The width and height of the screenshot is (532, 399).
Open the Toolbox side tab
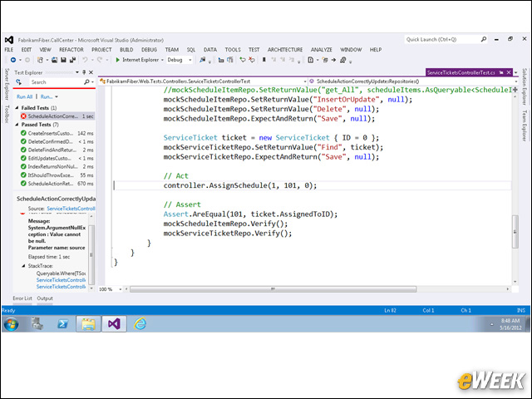7,114
